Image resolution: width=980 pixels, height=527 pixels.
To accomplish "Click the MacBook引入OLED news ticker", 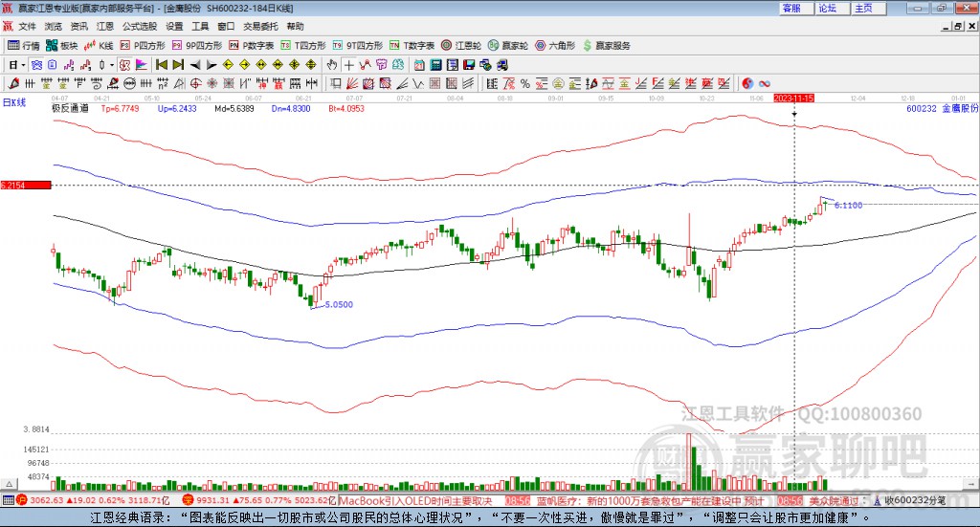I will pos(415,501).
